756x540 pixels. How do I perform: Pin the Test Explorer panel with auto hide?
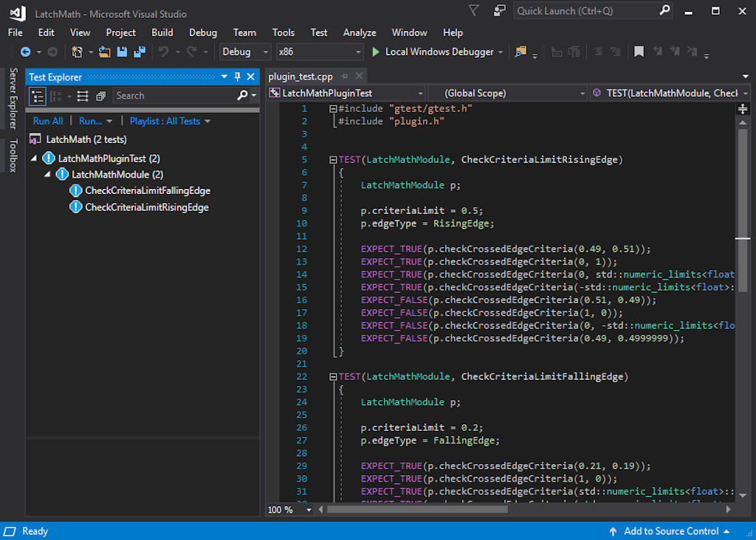[237, 77]
